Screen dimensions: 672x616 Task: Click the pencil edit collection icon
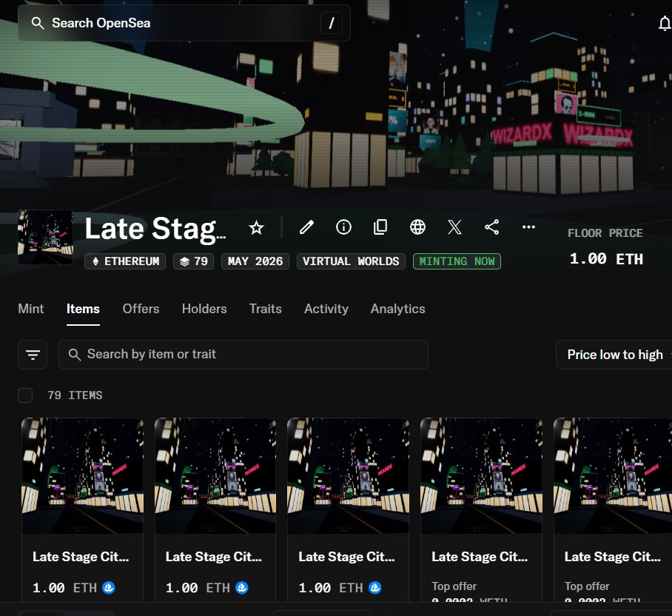tap(306, 227)
